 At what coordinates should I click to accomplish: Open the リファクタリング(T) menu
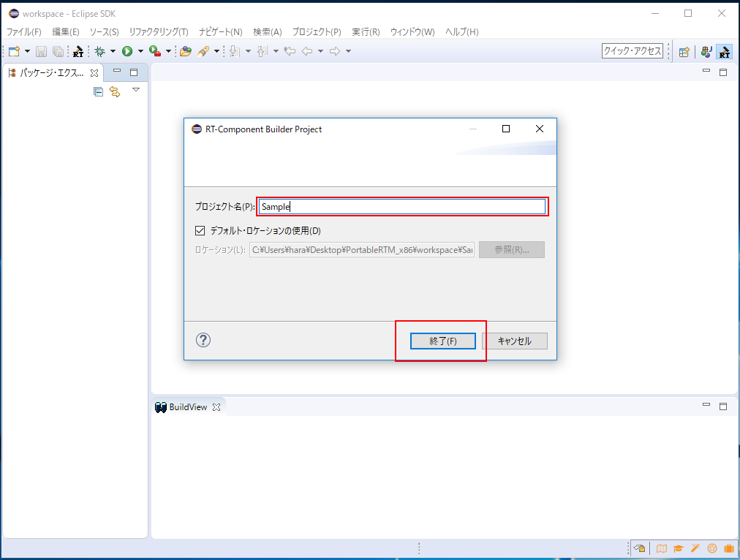point(159,31)
